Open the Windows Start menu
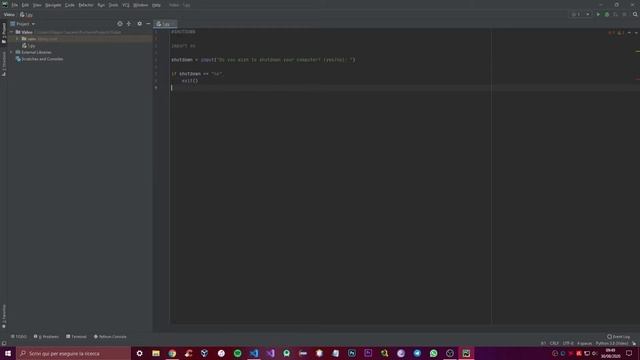The height and width of the screenshot is (360, 640). pyautogui.click(x=8, y=353)
